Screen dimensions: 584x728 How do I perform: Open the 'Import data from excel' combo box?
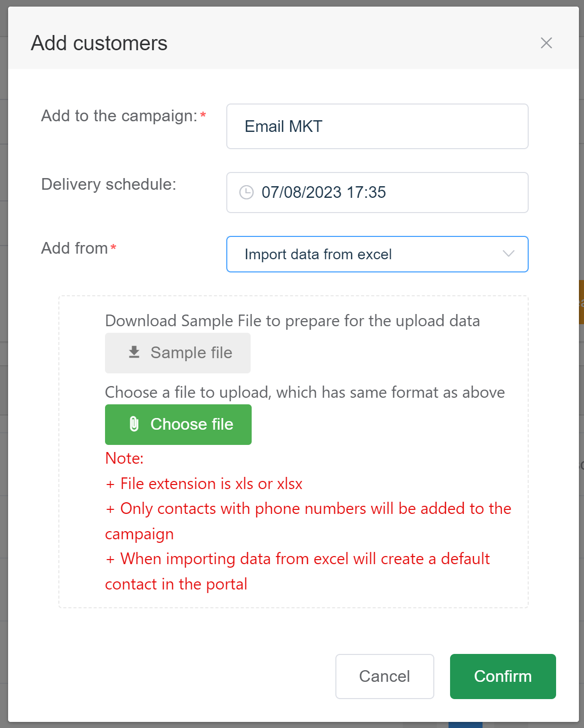(x=377, y=254)
